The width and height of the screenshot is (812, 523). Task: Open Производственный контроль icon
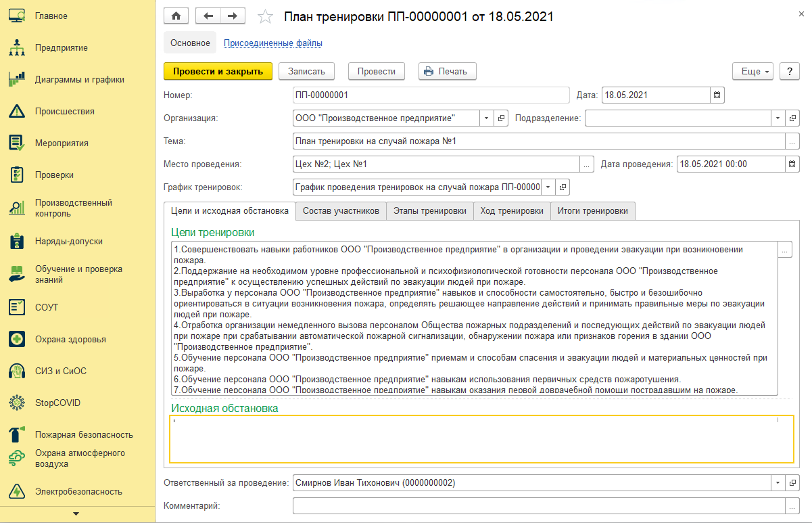pyautogui.click(x=17, y=208)
